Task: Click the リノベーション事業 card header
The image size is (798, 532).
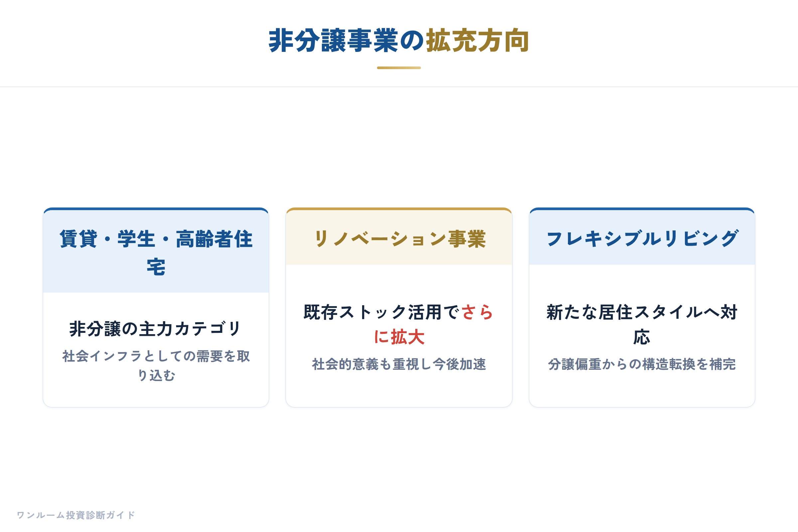Action: (399, 237)
